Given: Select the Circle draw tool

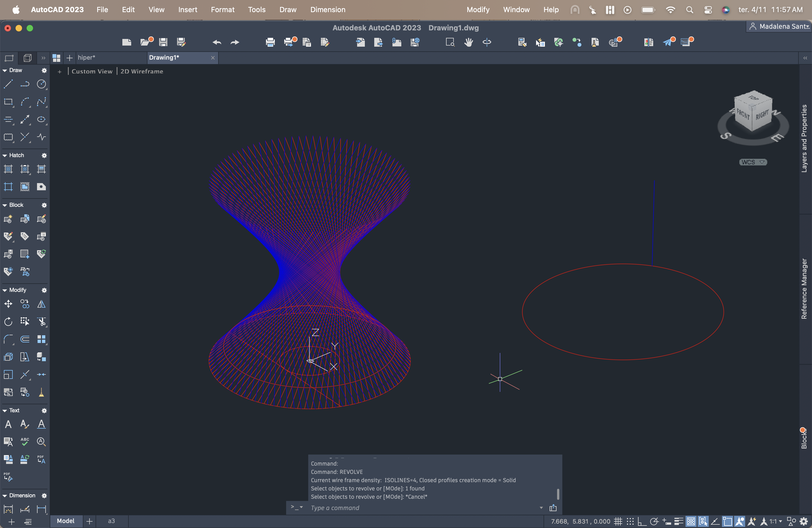Looking at the screenshot, I should 41,84.
